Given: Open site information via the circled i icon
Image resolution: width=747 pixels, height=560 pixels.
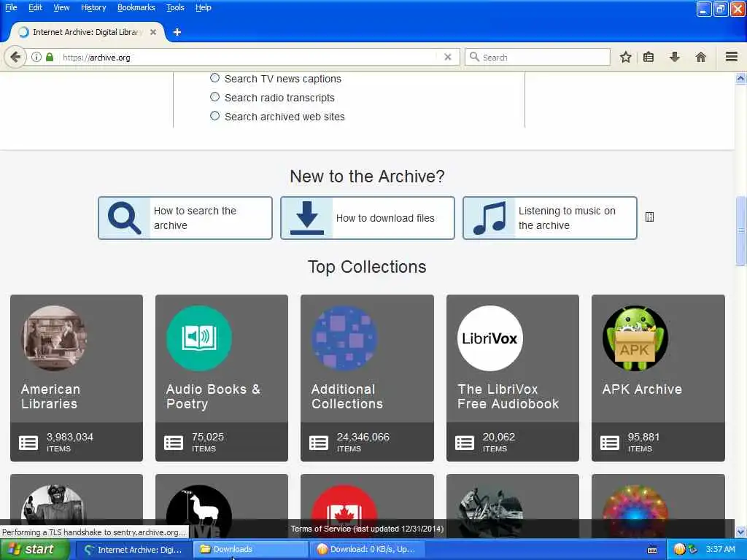Looking at the screenshot, I should pyautogui.click(x=36, y=57).
